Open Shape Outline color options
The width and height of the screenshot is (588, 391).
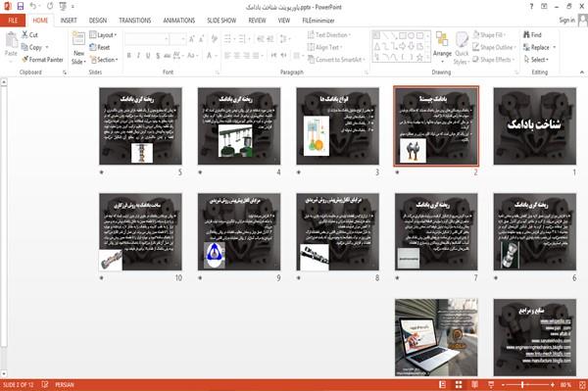click(x=494, y=47)
